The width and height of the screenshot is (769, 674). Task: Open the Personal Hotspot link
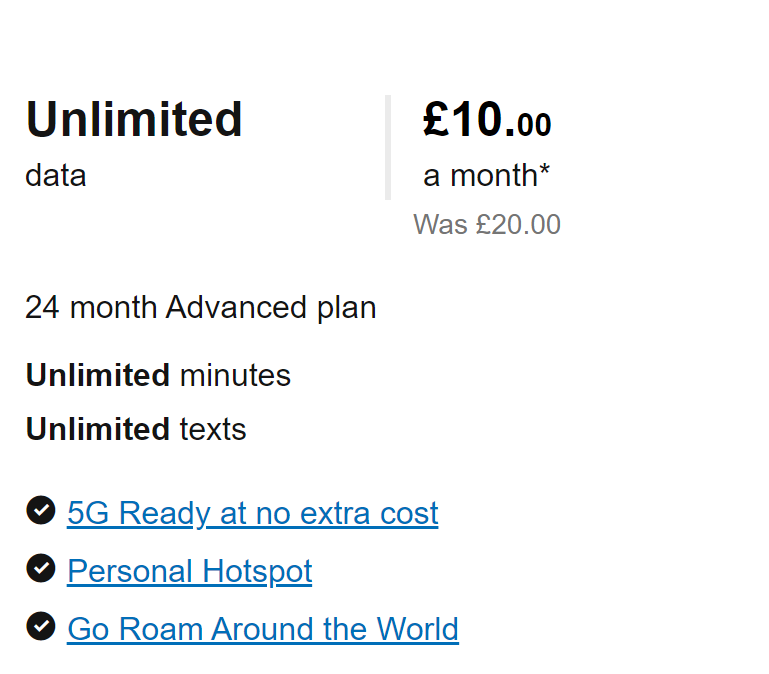click(190, 571)
